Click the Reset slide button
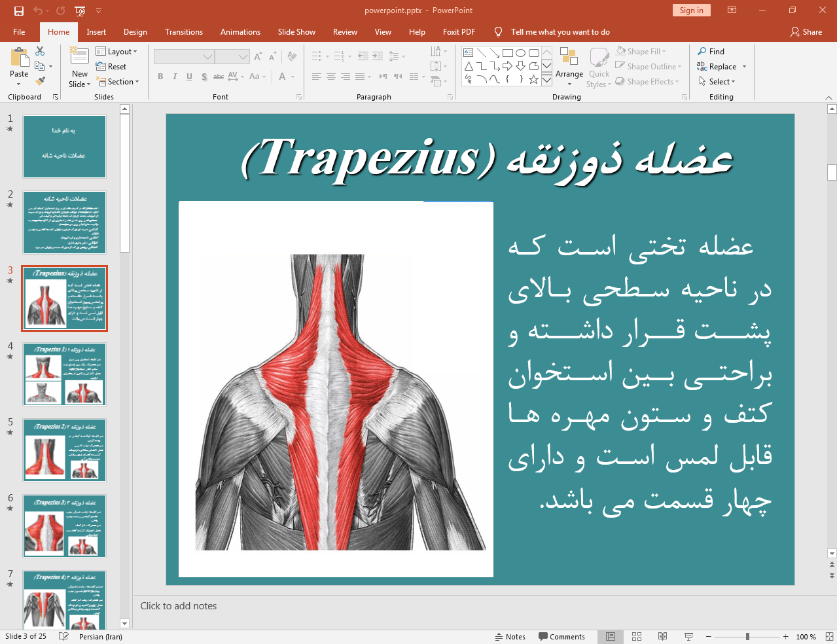 111,67
